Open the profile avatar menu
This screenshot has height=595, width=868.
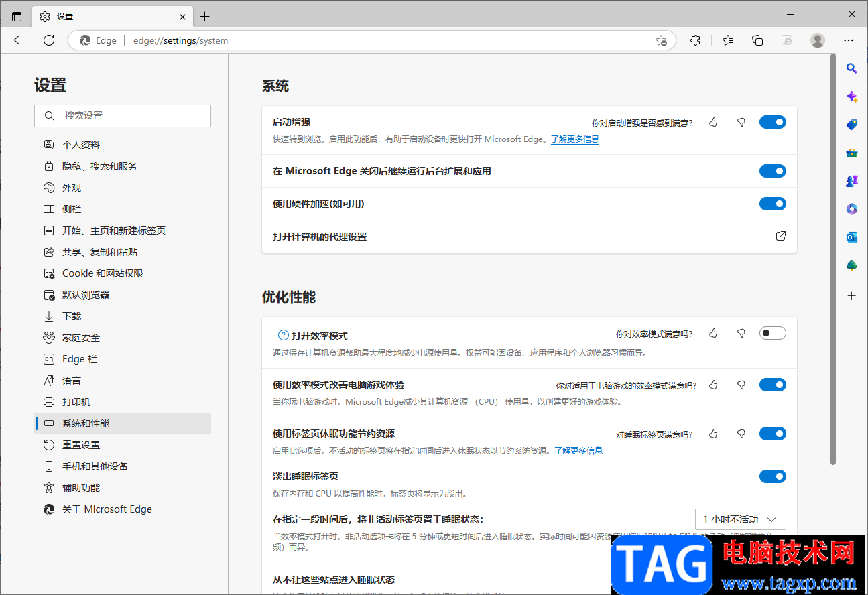point(818,40)
